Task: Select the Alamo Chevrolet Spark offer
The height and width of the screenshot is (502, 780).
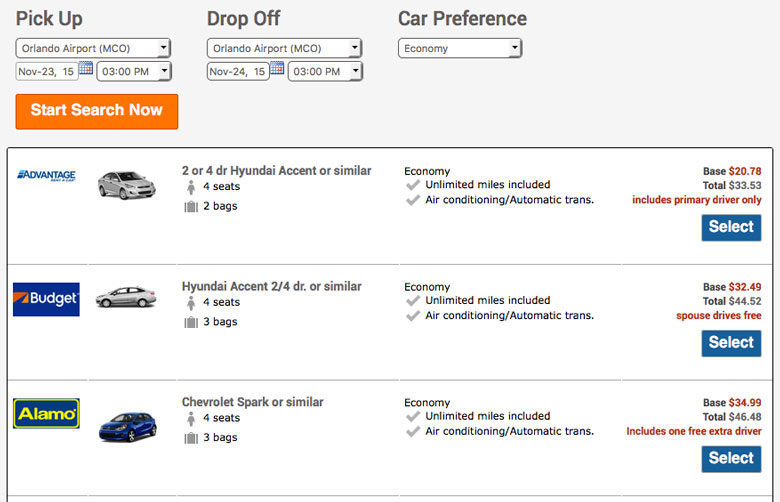Action: click(731, 459)
